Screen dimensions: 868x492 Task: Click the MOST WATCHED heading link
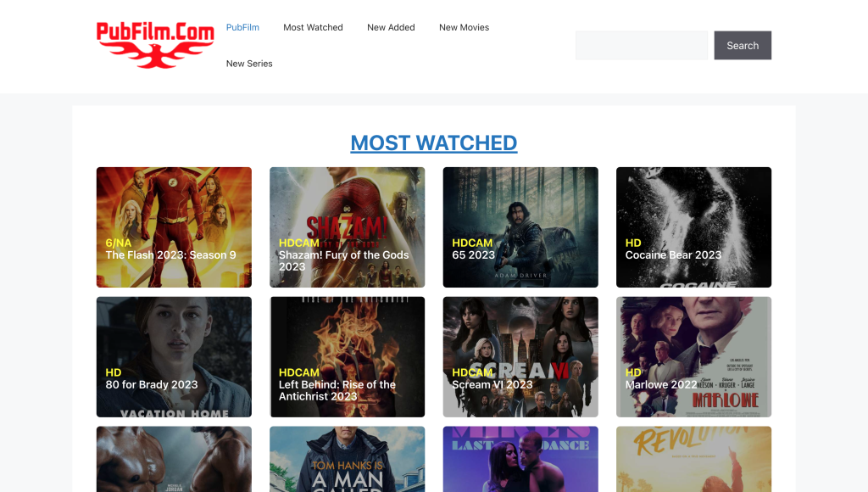click(433, 143)
